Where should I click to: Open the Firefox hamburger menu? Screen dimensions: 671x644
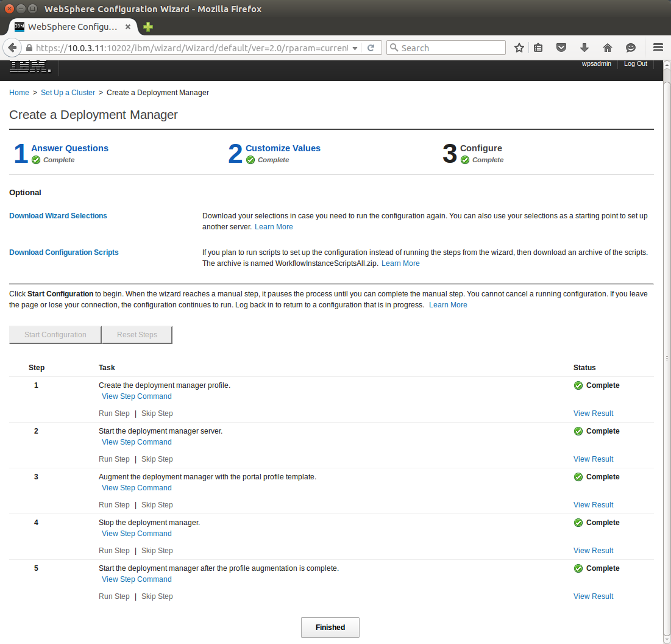pos(658,48)
